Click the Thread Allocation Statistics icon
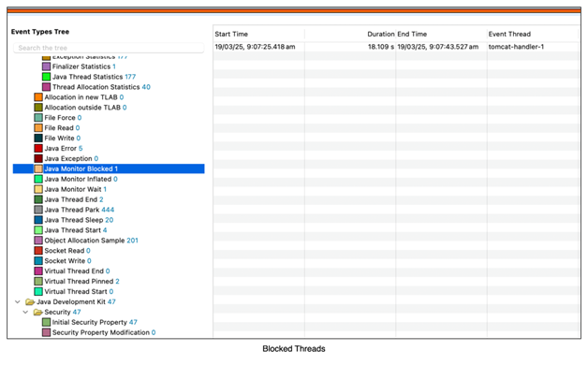This screenshot has height=366, width=588. (46, 87)
